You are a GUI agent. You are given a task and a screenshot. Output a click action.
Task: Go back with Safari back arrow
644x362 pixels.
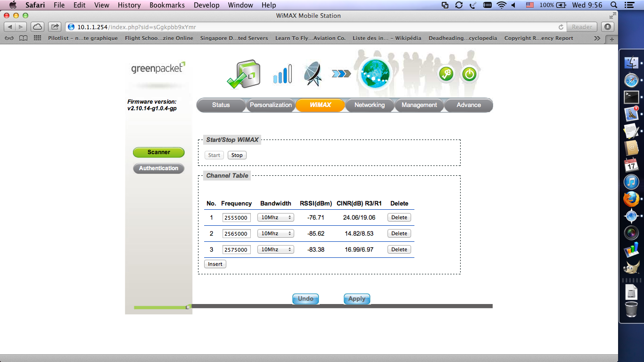click(10, 27)
